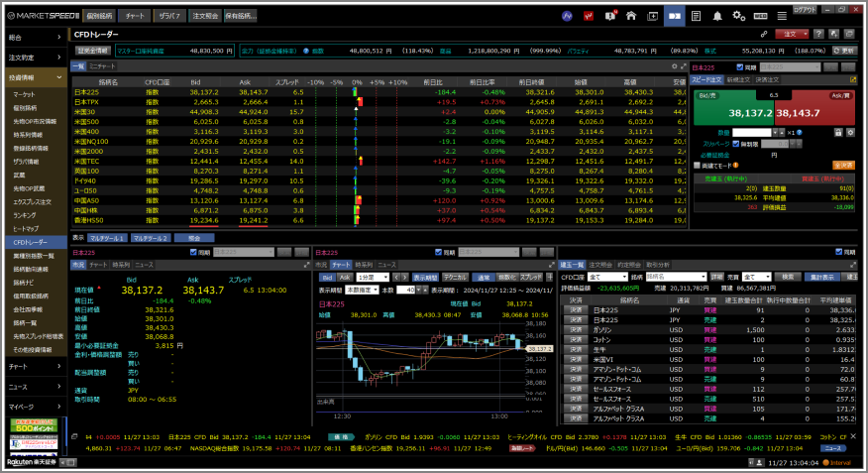The width and height of the screenshot is (868, 473).
Task: Switch to the 決済注文 tab
Action: (x=767, y=79)
